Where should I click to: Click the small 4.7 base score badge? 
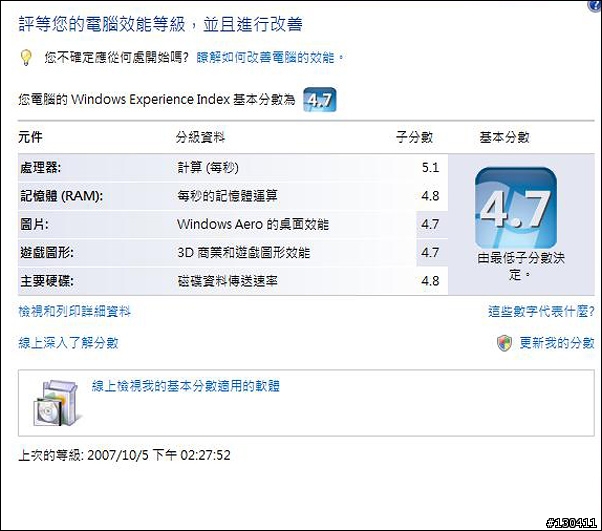point(319,100)
